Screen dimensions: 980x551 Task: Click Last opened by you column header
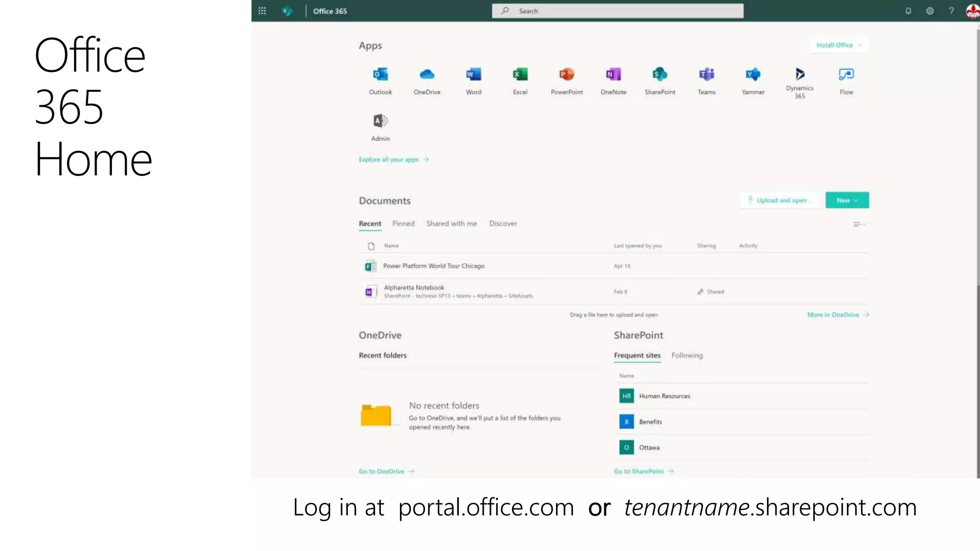point(637,246)
